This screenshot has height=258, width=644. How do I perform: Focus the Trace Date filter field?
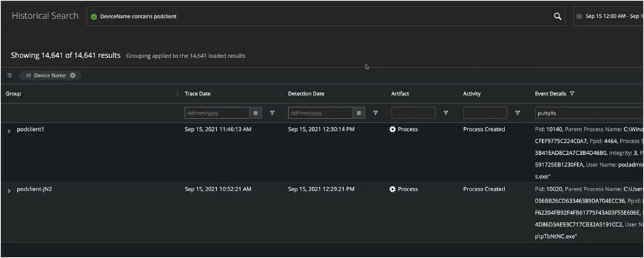click(x=218, y=113)
